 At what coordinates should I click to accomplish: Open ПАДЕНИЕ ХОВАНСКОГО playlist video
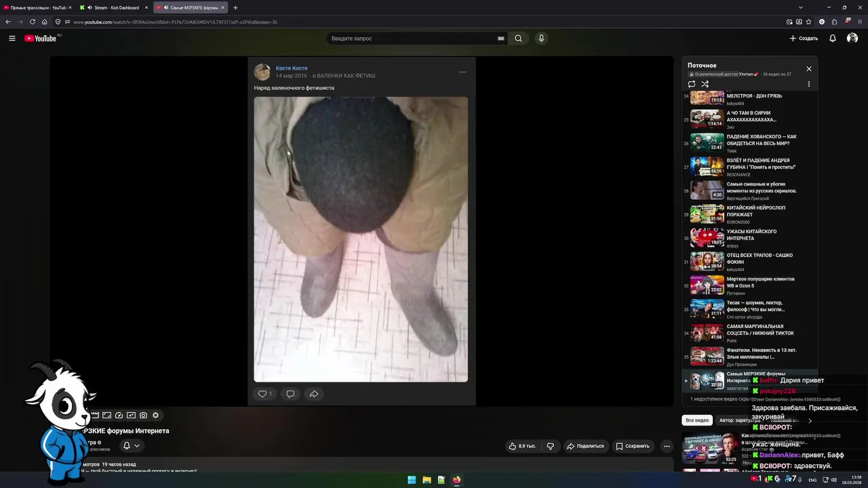pyautogui.click(x=749, y=143)
